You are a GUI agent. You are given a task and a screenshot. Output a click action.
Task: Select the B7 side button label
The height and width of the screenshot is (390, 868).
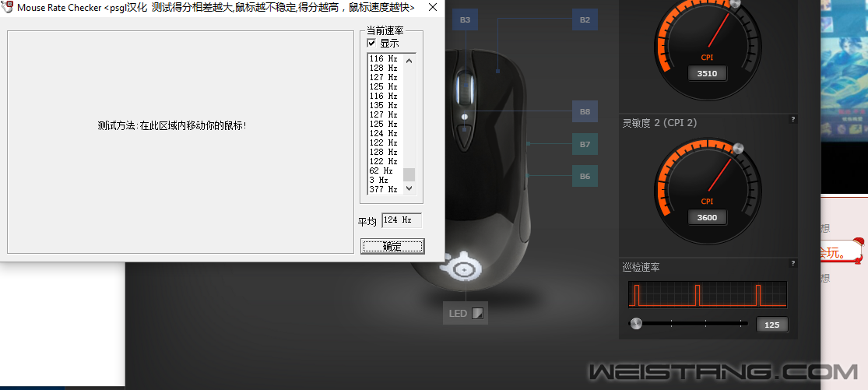[585, 144]
